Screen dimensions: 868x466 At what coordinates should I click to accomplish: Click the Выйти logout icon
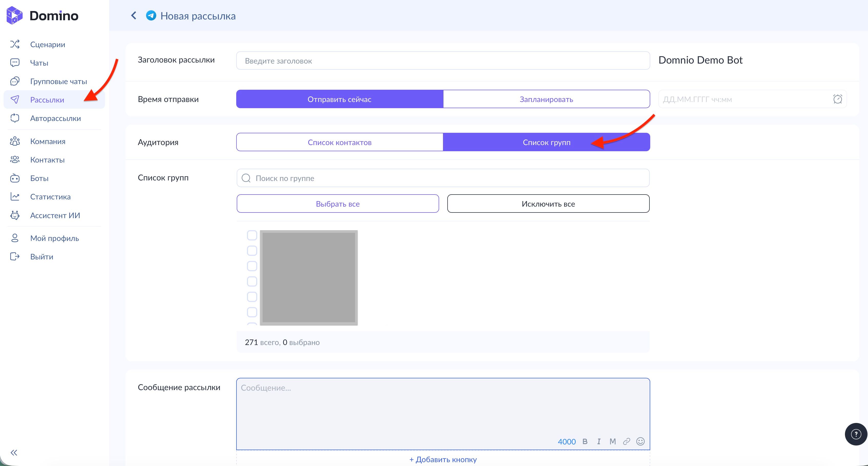(x=15, y=257)
